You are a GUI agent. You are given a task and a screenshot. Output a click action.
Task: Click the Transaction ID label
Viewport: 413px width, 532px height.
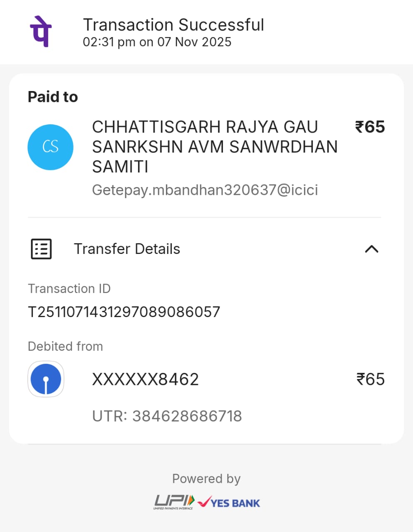pos(69,288)
